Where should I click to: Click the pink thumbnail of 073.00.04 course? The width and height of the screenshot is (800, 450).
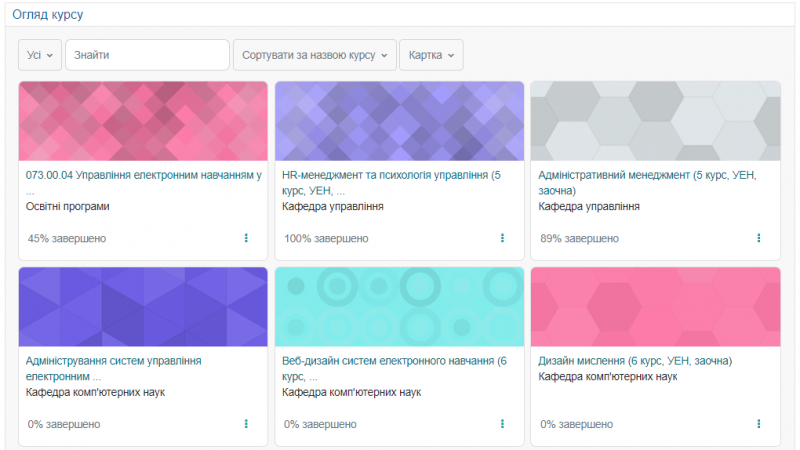(143, 120)
